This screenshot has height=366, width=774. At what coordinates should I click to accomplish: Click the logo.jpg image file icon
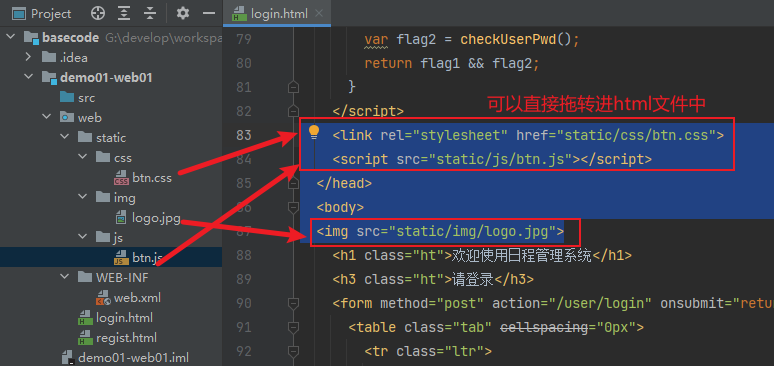click(121, 217)
